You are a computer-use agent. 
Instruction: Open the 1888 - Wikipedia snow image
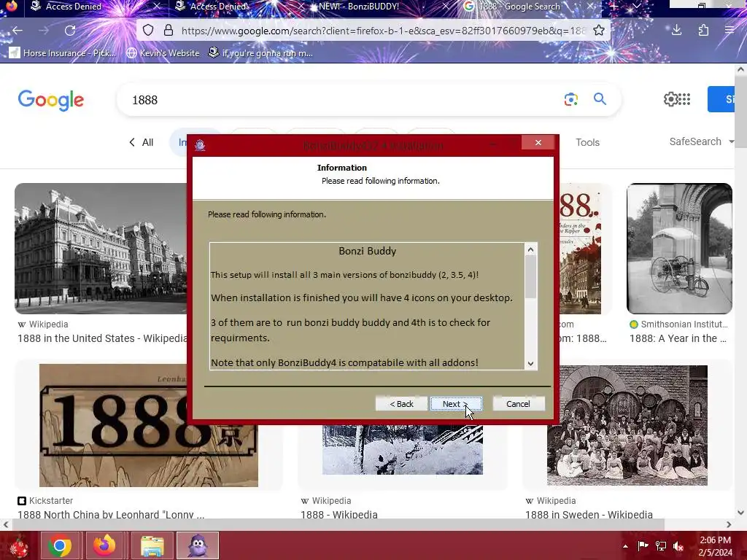(403, 449)
